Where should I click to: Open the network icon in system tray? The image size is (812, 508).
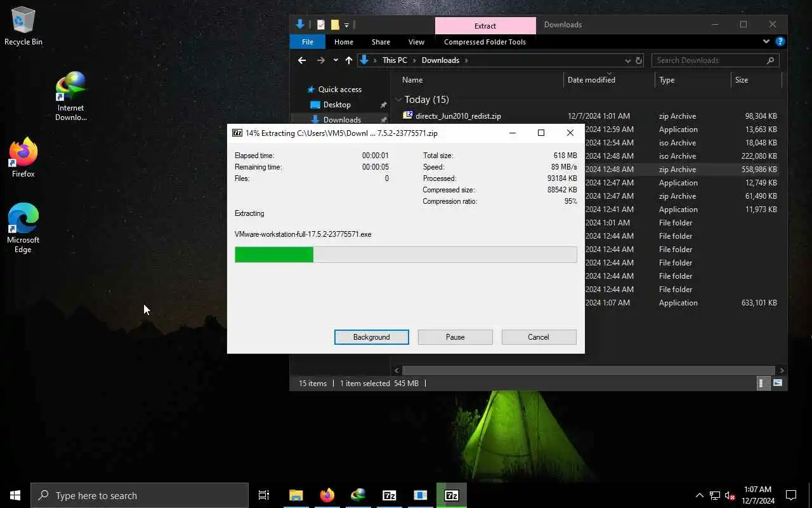(x=715, y=495)
